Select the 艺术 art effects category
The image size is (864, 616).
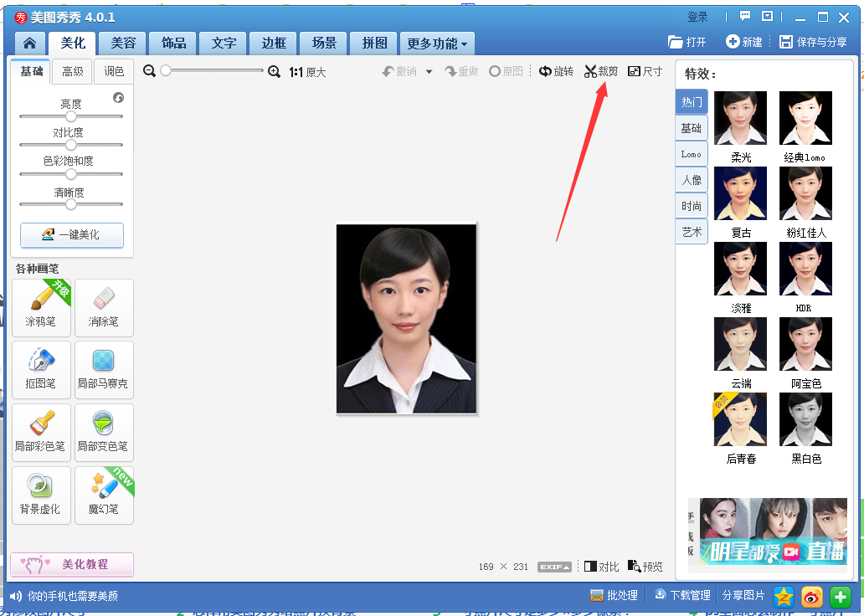(x=692, y=232)
